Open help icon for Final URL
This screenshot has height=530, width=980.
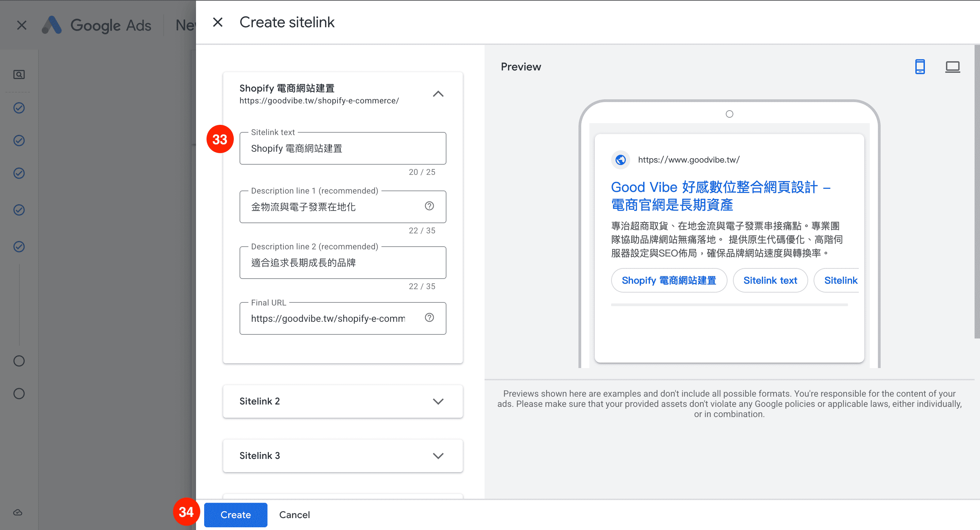click(429, 317)
